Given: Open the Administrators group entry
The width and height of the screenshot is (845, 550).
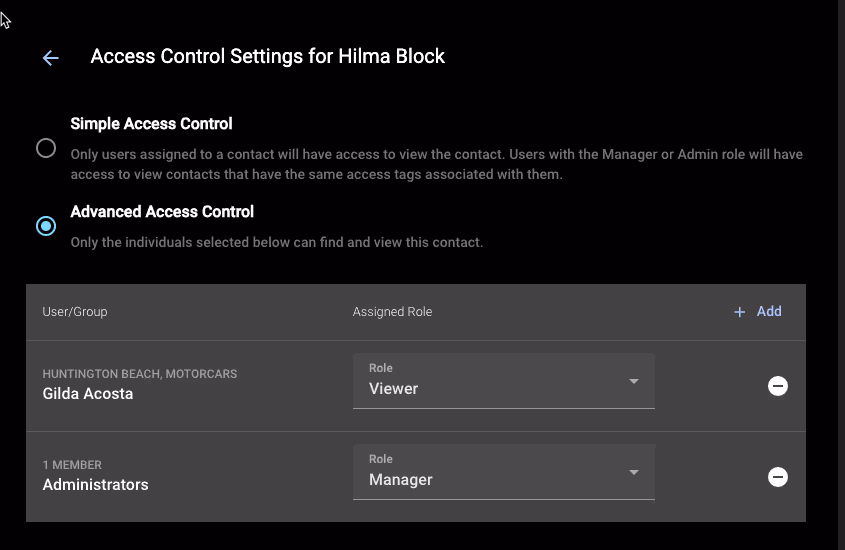Looking at the screenshot, I should (x=95, y=485).
